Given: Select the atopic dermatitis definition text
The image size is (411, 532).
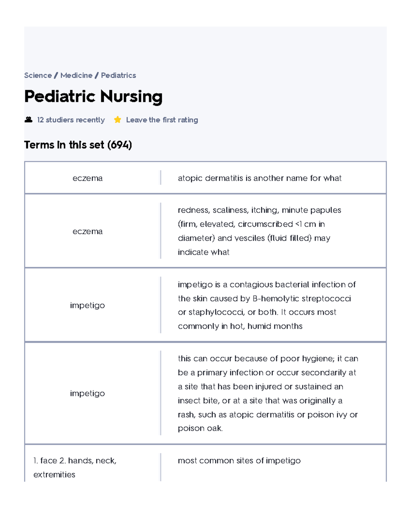Looking at the screenshot, I should [260, 178].
